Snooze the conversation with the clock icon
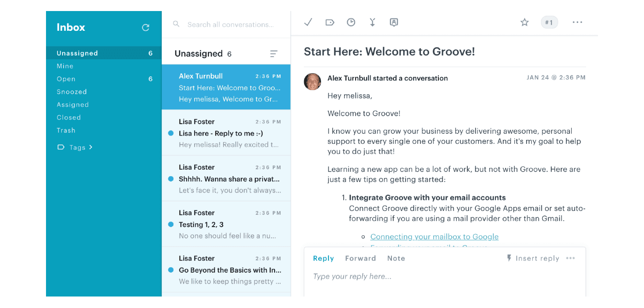This screenshot has height=308, width=644. pos(351,22)
